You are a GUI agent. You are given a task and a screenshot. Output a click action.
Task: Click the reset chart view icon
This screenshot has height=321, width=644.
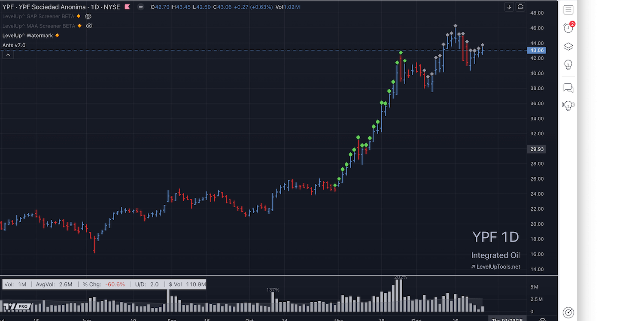tap(520, 7)
